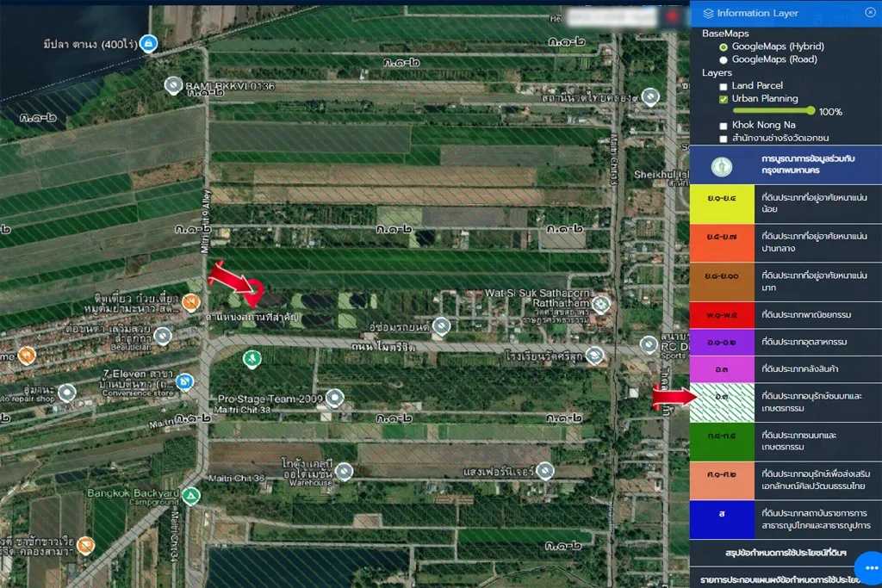Click the Wat Si Suk Sathaporn temple marker
882x588 pixels.
point(601,304)
